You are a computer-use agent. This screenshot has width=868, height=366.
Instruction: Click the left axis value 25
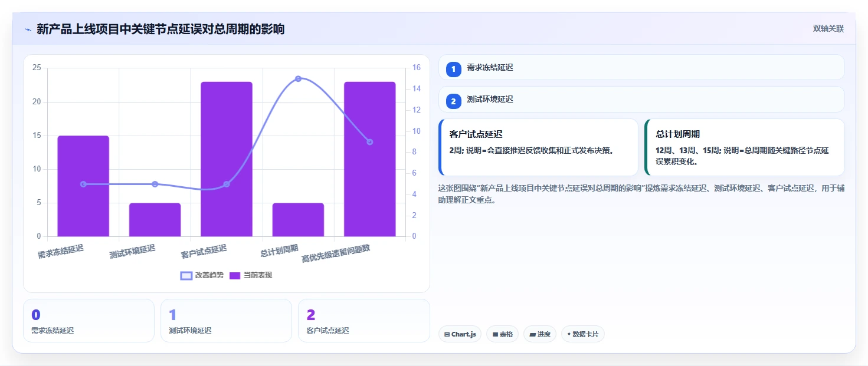(37, 68)
